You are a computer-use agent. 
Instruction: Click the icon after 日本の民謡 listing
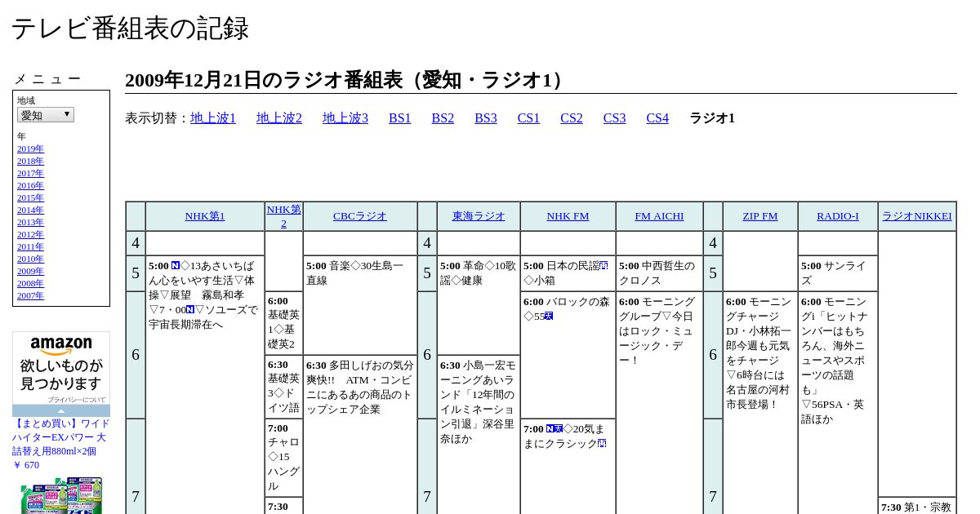point(604,266)
